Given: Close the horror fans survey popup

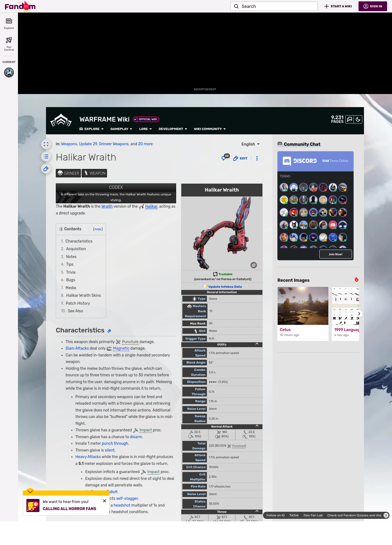Looking at the screenshot, I should tap(105, 501).
